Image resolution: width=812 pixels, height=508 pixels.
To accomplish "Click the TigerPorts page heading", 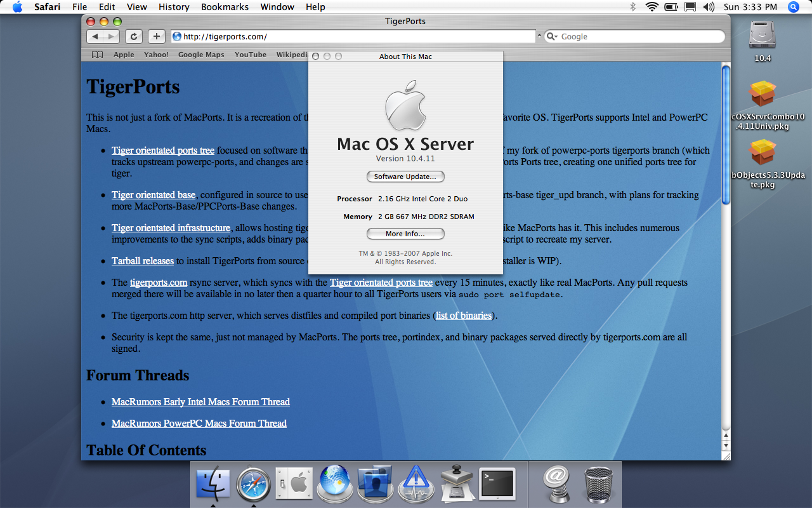I will pyautogui.click(x=133, y=87).
